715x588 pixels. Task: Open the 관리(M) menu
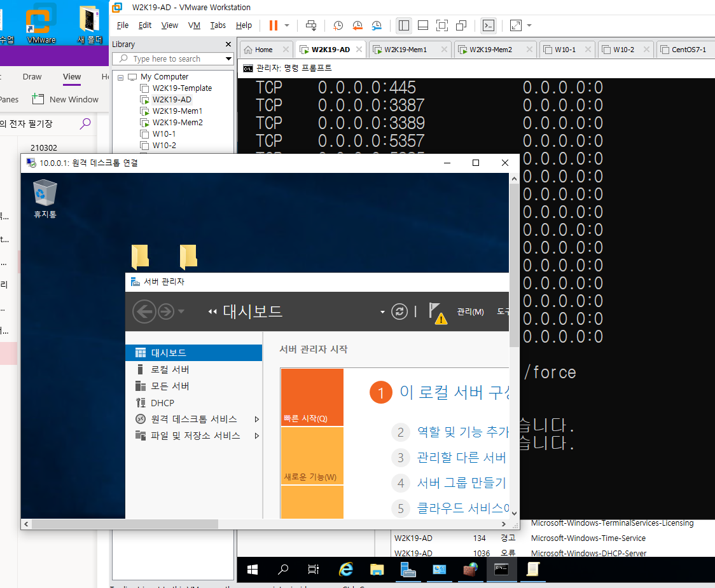[x=470, y=311]
